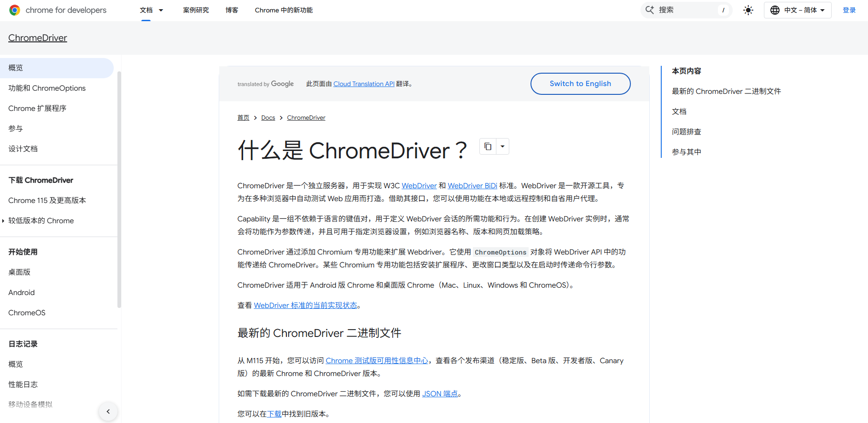The height and width of the screenshot is (423, 868).
Task: Open the 文档 dropdown menu
Action: click(161, 10)
